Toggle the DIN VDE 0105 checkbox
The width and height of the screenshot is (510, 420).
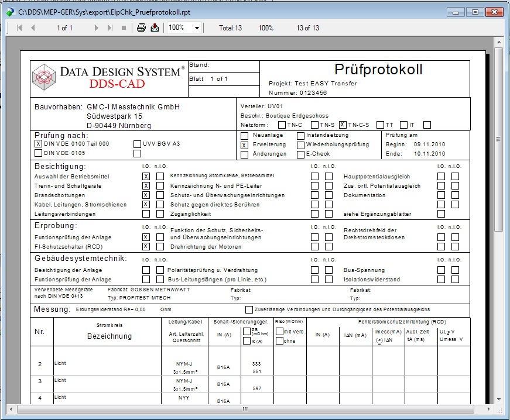tap(39, 153)
